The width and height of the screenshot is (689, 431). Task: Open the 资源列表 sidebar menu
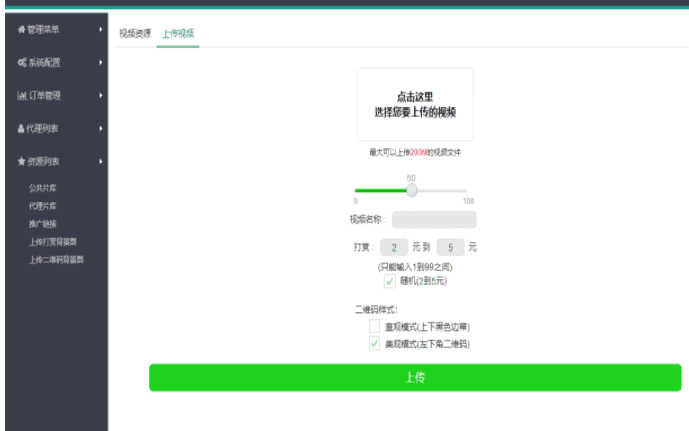pyautogui.click(x=57, y=161)
